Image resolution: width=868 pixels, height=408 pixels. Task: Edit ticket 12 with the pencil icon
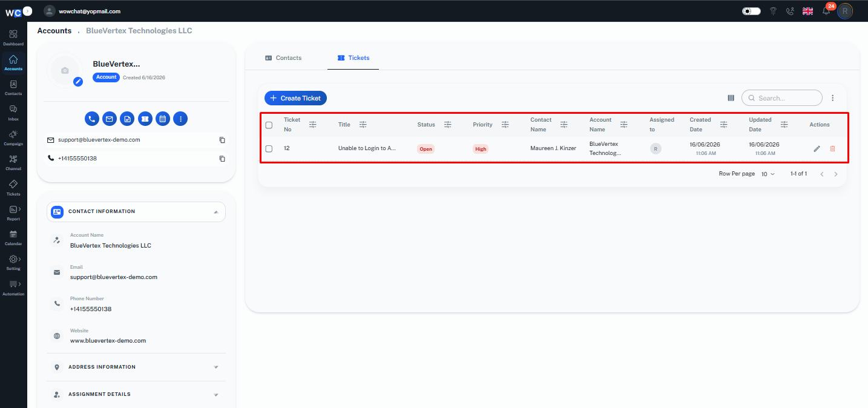pyautogui.click(x=817, y=149)
